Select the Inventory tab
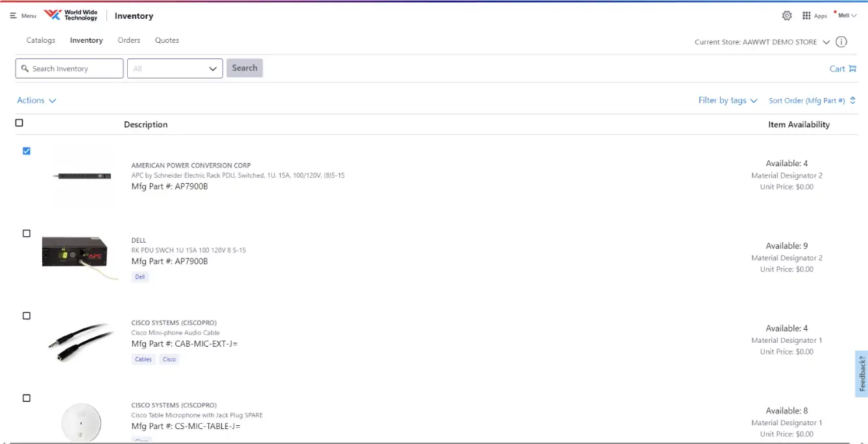The width and height of the screenshot is (868, 444). coord(86,40)
